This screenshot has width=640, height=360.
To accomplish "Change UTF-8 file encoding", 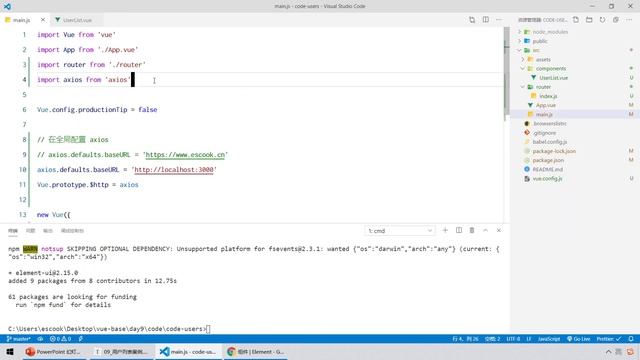I will point(513,339).
